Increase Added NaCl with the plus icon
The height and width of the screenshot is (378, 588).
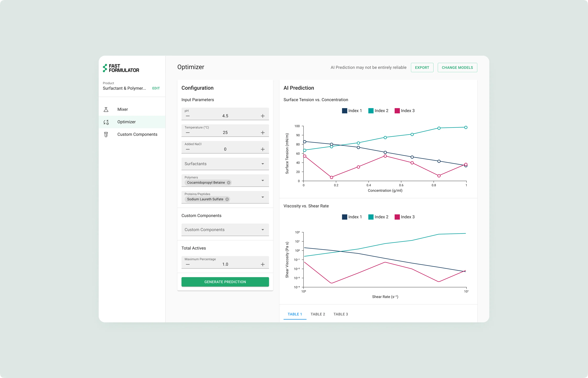point(263,149)
